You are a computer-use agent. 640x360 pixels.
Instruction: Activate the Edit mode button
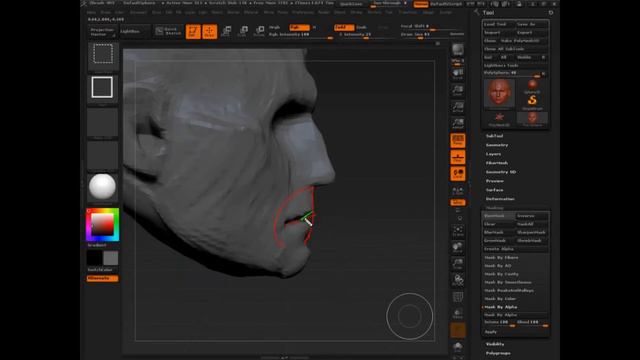[193, 31]
